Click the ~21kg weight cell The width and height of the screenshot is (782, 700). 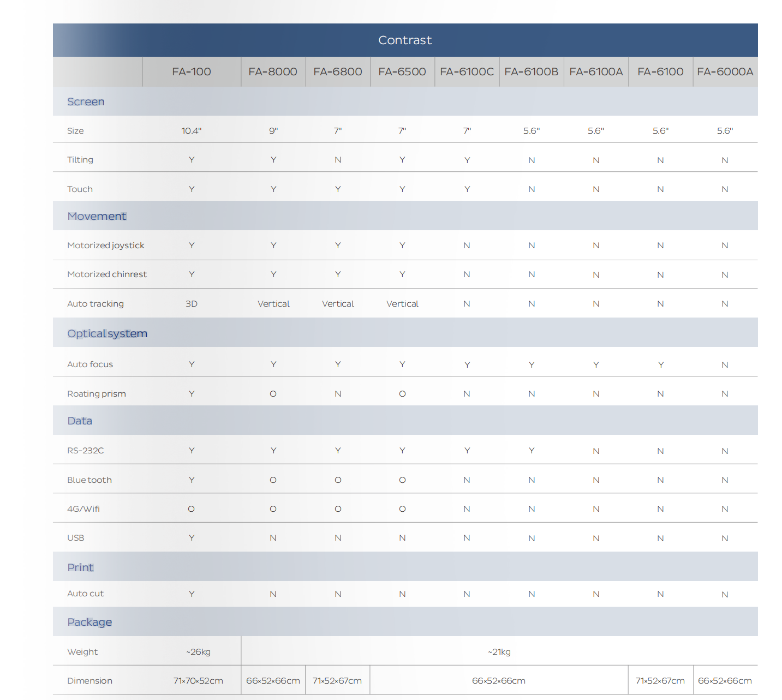499,652
